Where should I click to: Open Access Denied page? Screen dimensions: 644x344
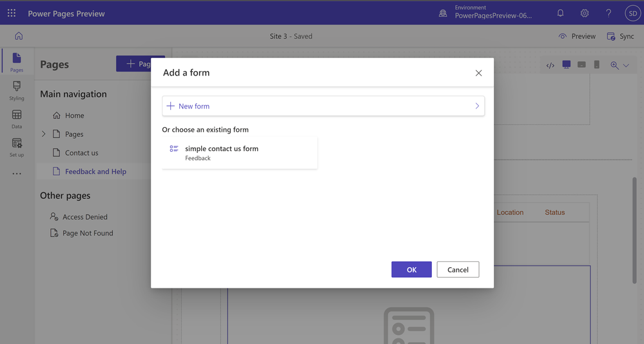pyautogui.click(x=84, y=217)
